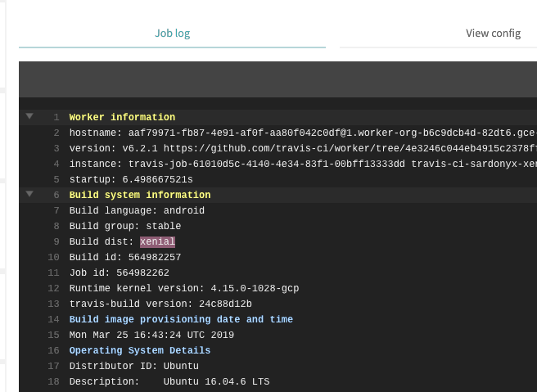
Task: Click Operating System Details heading
Action: coord(140,350)
